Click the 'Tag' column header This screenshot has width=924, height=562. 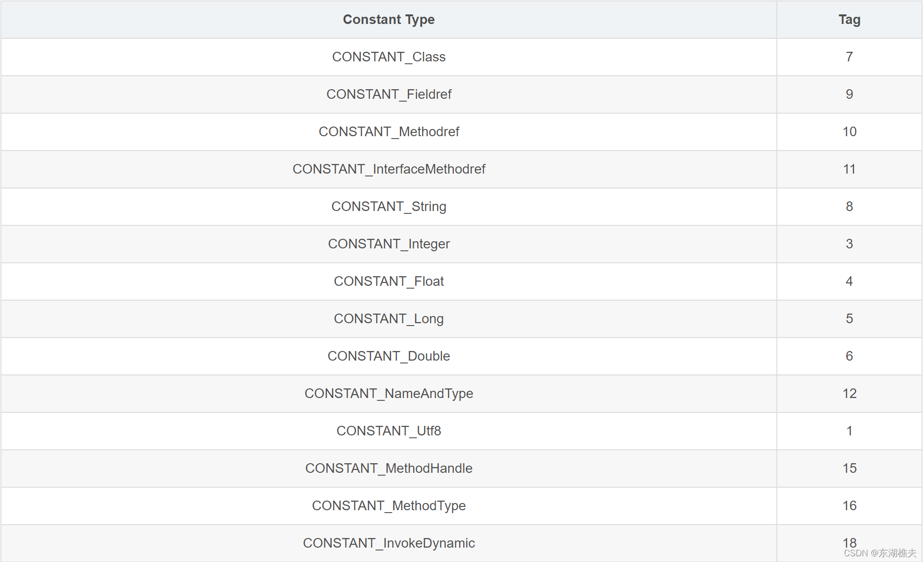(x=849, y=20)
